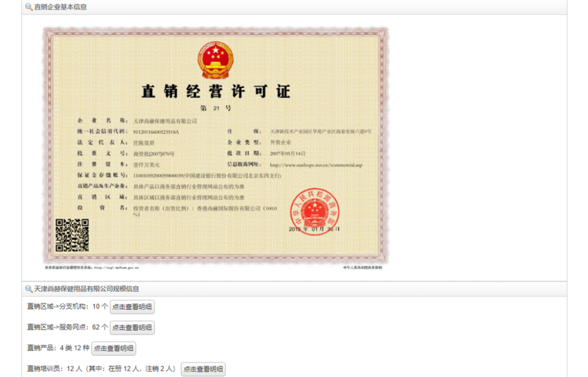Screen dimensions: 588x377
Task: Click the magnifier icon beside 天津尚赫保健用品有限公司规模信息
Action: pyautogui.click(x=29, y=288)
